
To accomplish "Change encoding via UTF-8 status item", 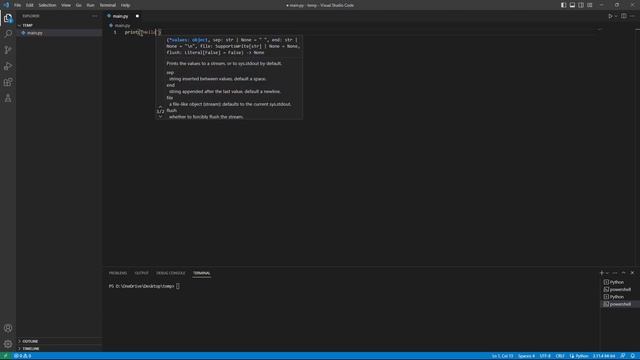I will click(x=545, y=356).
